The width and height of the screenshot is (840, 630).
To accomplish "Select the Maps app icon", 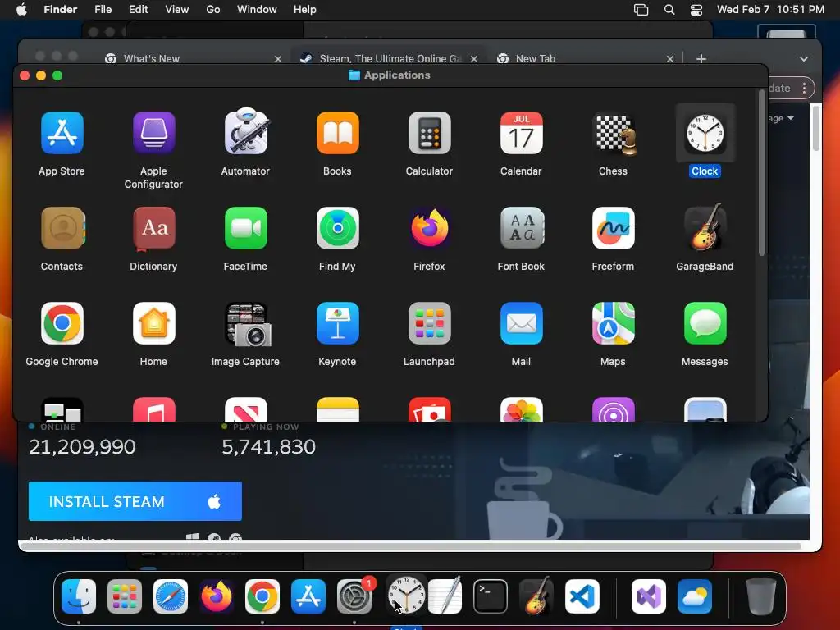I will click(614, 323).
